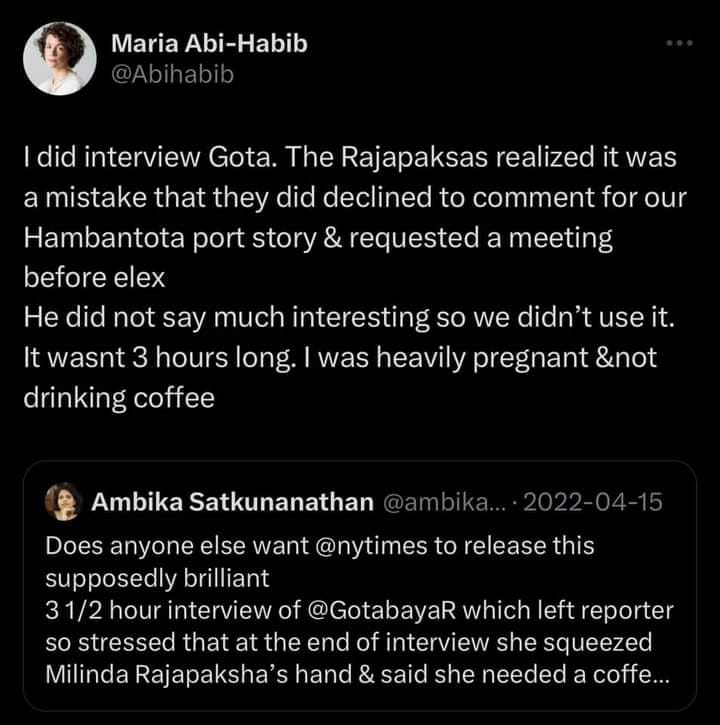The height and width of the screenshot is (725, 720).
Task: Click Ambika Satkunanathan's small avatar
Action: point(63,502)
